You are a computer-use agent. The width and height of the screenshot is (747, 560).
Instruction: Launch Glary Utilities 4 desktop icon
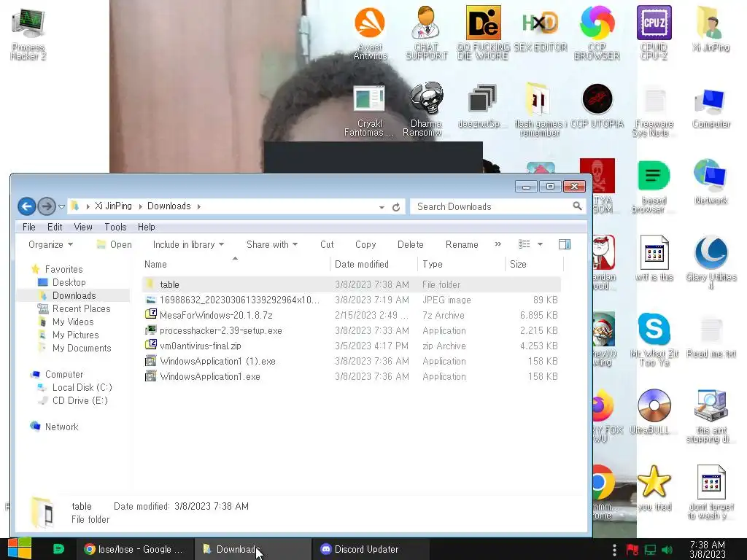(x=711, y=262)
